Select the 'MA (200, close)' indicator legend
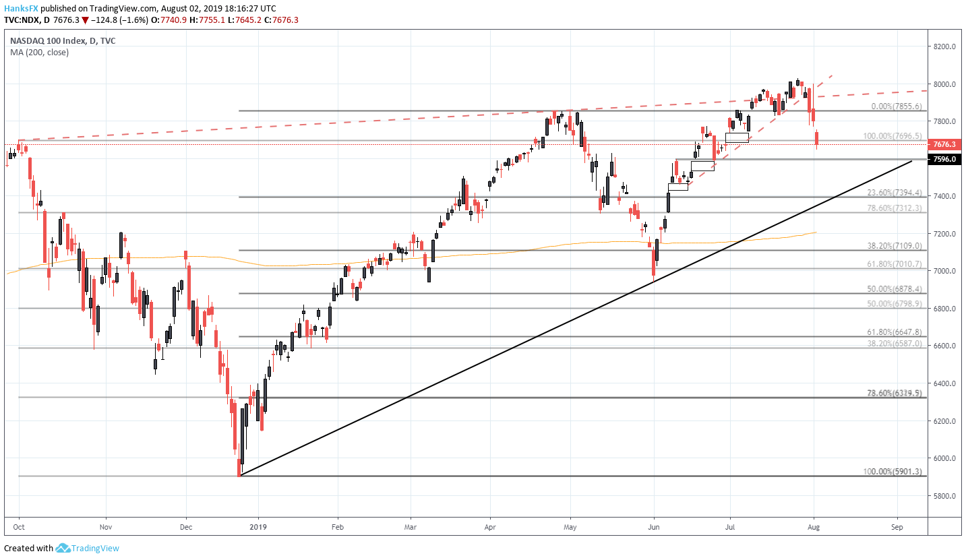Image resolution: width=966 pixels, height=560 pixels. (x=39, y=52)
